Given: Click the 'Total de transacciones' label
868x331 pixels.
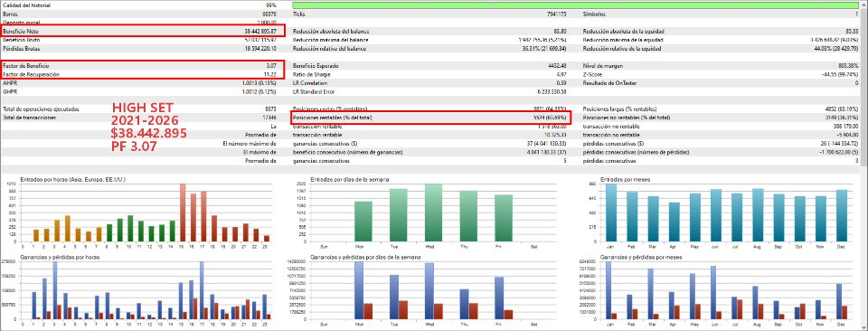Looking at the screenshot, I should pyautogui.click(x=30, y=118).
